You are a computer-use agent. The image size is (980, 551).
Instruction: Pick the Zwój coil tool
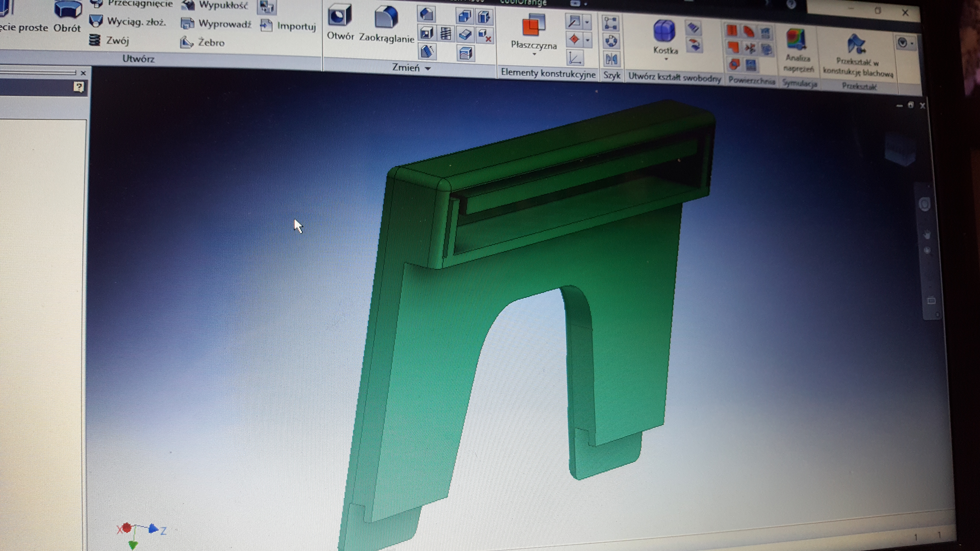[110, 40]
